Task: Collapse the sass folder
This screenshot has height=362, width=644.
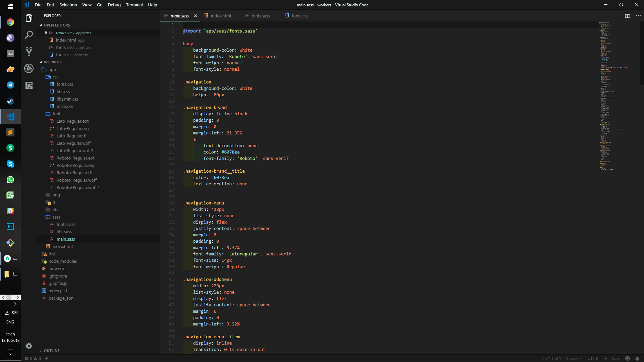Action: point(56,217)
